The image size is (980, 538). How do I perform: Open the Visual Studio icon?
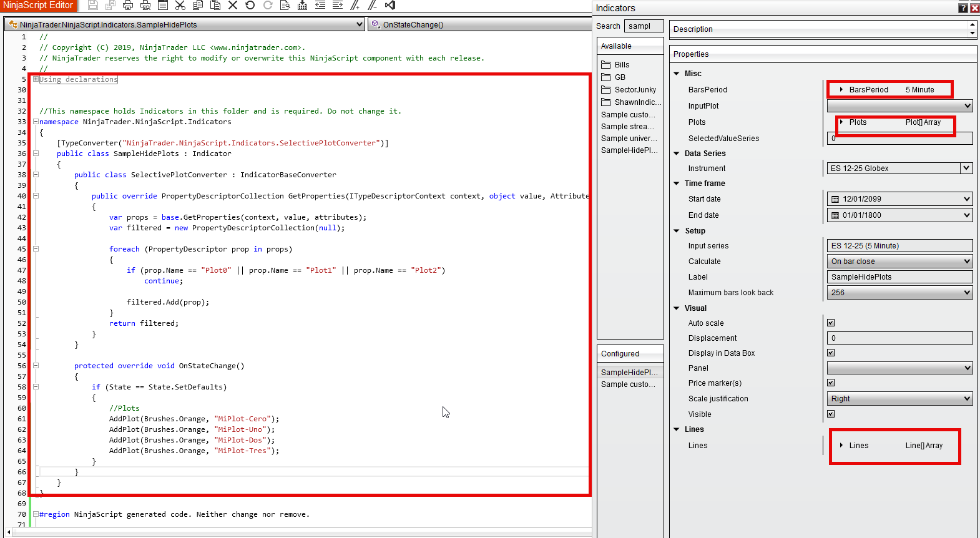point(390,6)
